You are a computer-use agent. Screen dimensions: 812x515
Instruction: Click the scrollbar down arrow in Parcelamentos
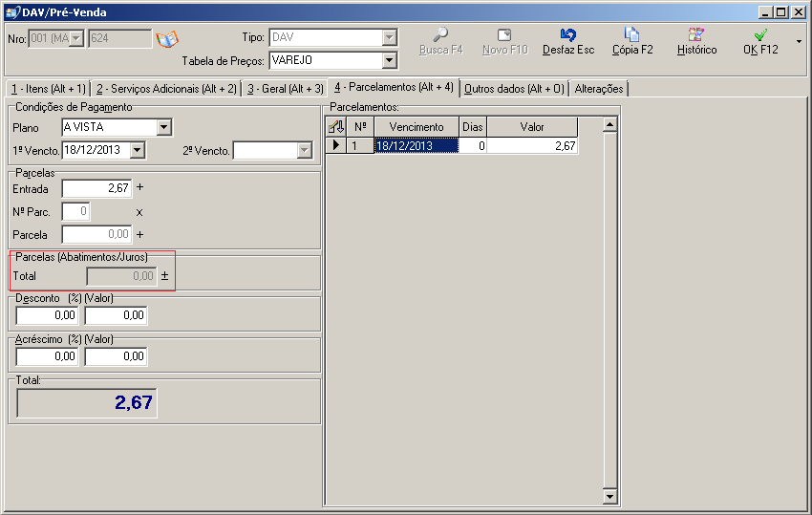tap(609, 496)
